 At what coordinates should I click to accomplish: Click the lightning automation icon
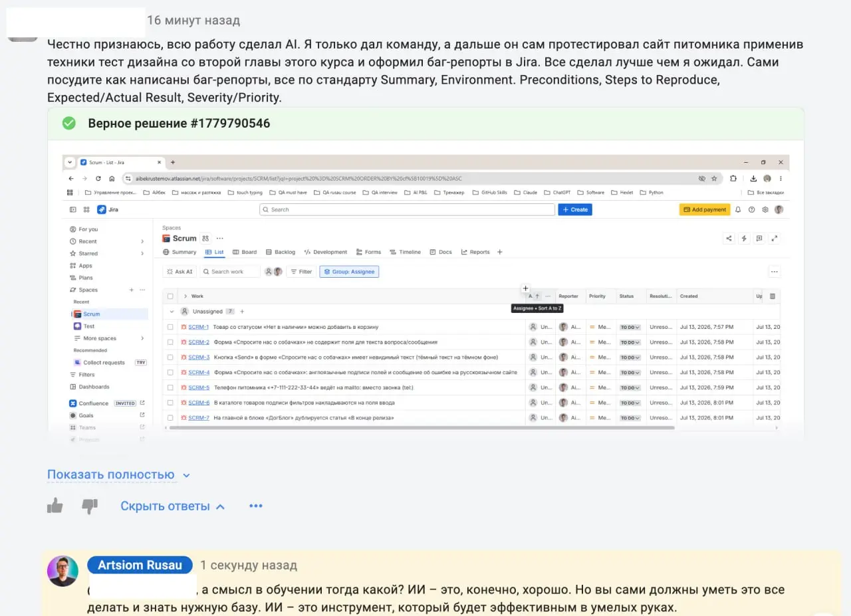point(744,239)
